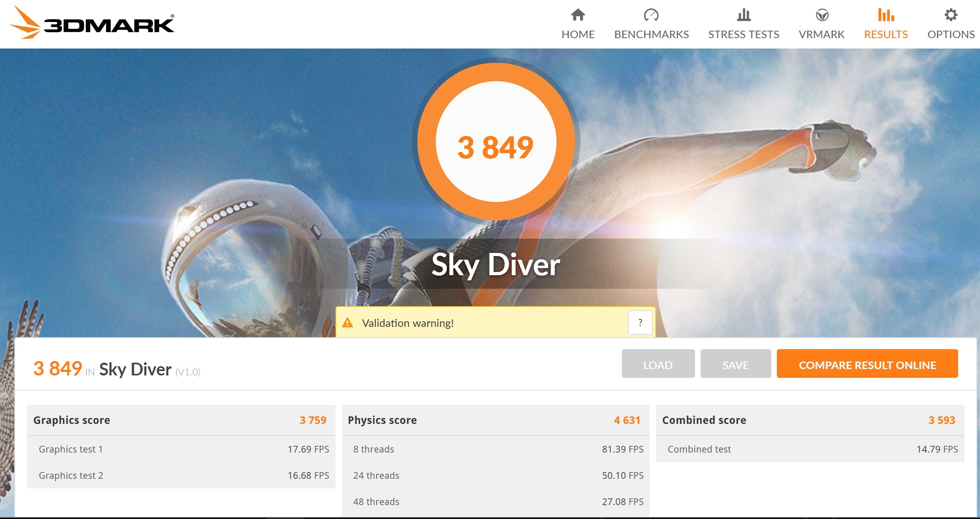Image resolution: width=980 pixels, height=519 pixels.
Task: Click the VRMark icon
Action: (x=822, y=15)
